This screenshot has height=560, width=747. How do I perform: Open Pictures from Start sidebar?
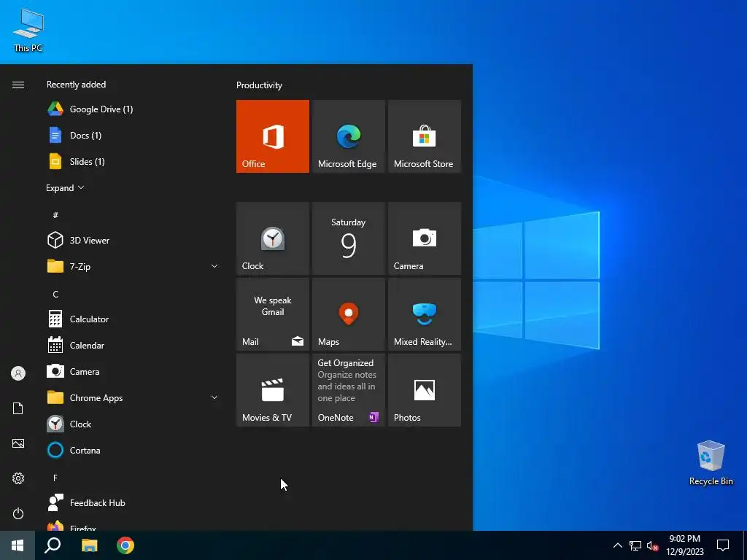(18, 443)
